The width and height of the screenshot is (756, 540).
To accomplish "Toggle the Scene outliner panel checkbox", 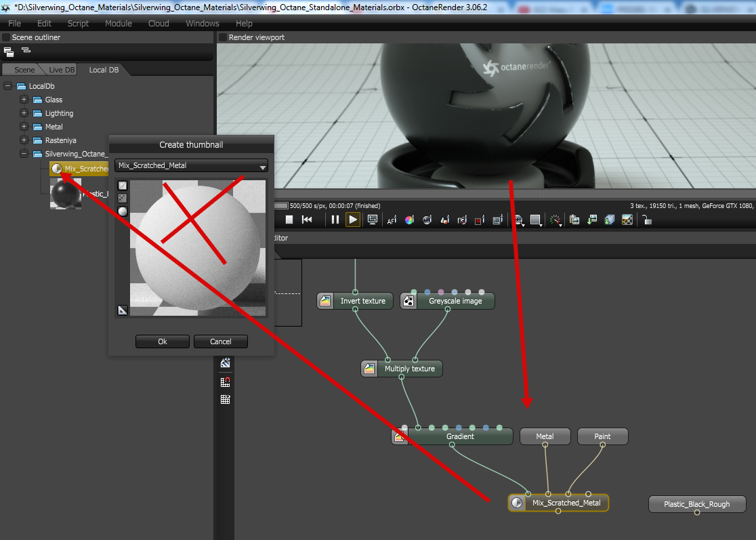I will pyautogui.click(x=6, y=37).
